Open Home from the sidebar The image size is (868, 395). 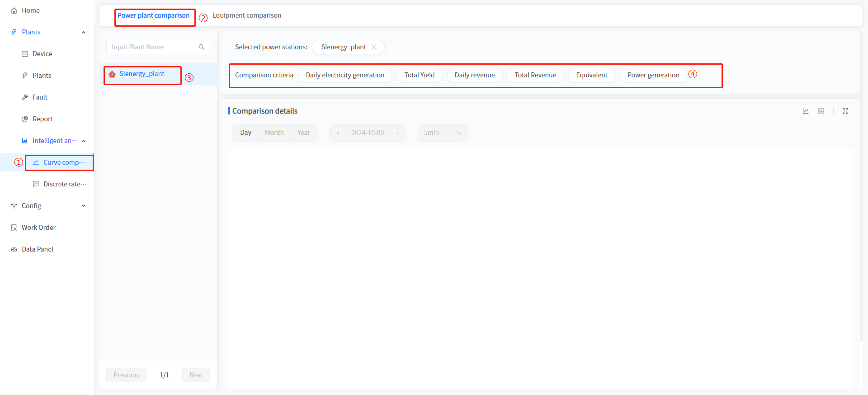[30, 10]
